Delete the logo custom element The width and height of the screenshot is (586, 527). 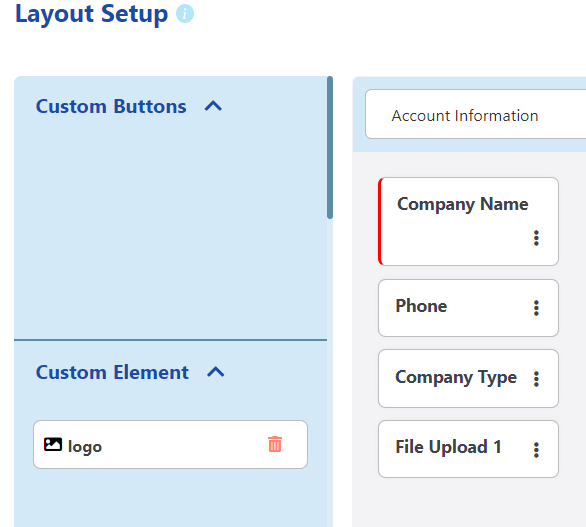pos(275,444)
